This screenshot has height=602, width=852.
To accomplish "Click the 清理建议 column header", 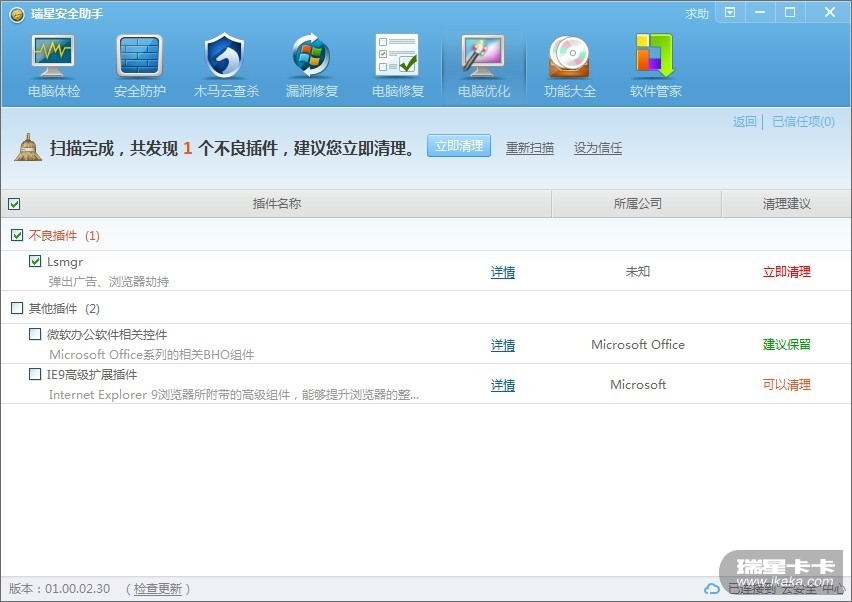I will point(786,204).
